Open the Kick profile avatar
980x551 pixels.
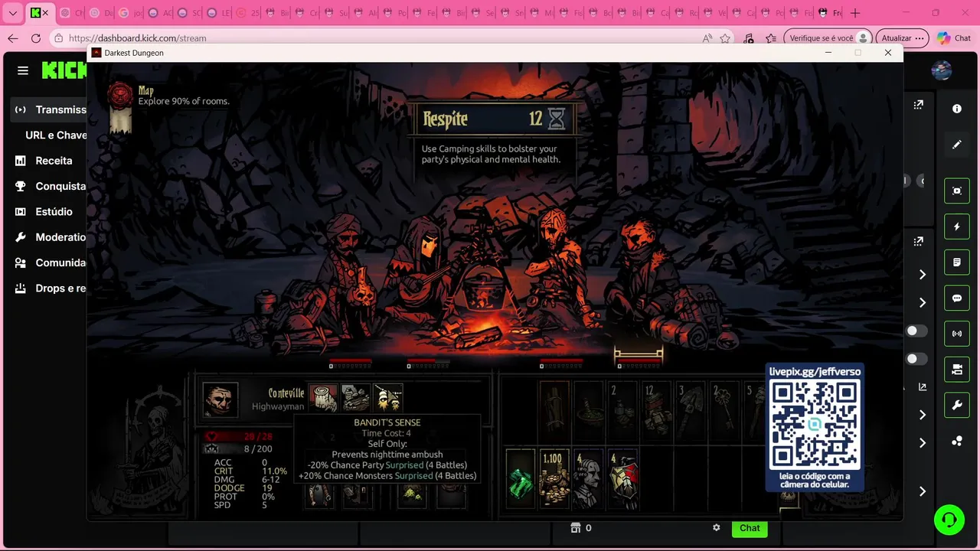(942, 70)
